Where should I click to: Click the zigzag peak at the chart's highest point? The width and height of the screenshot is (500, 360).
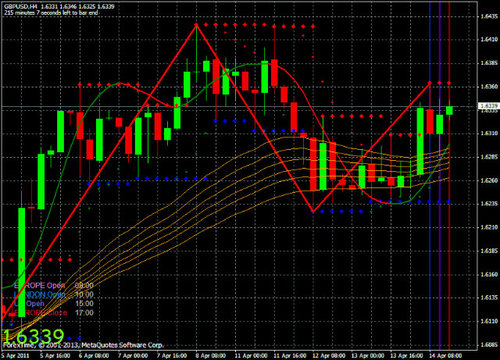tap(196, 25)
